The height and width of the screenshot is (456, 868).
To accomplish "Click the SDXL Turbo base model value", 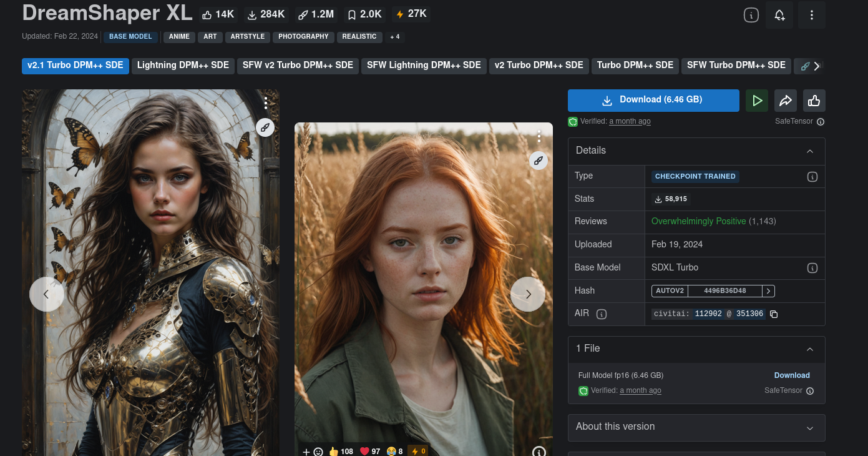I will [675, 268].
